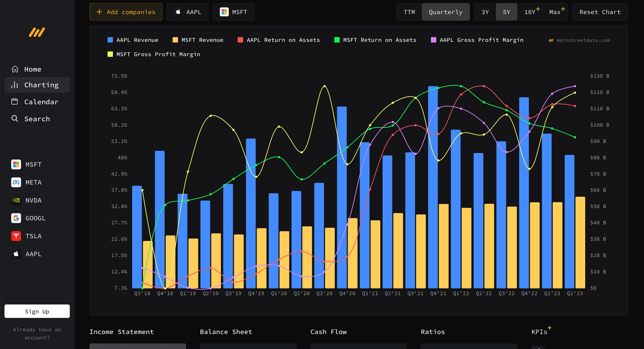Remove the MSFT company chip

click(x=233, y=12)
